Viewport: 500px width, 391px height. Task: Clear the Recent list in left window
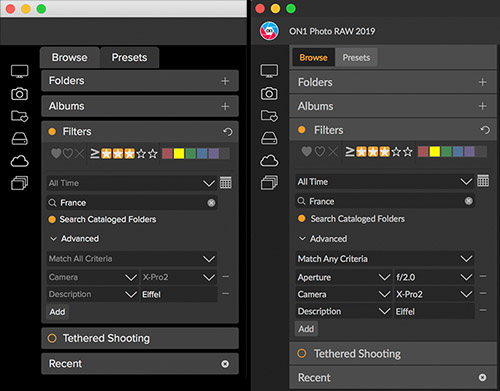coord(225,364)
